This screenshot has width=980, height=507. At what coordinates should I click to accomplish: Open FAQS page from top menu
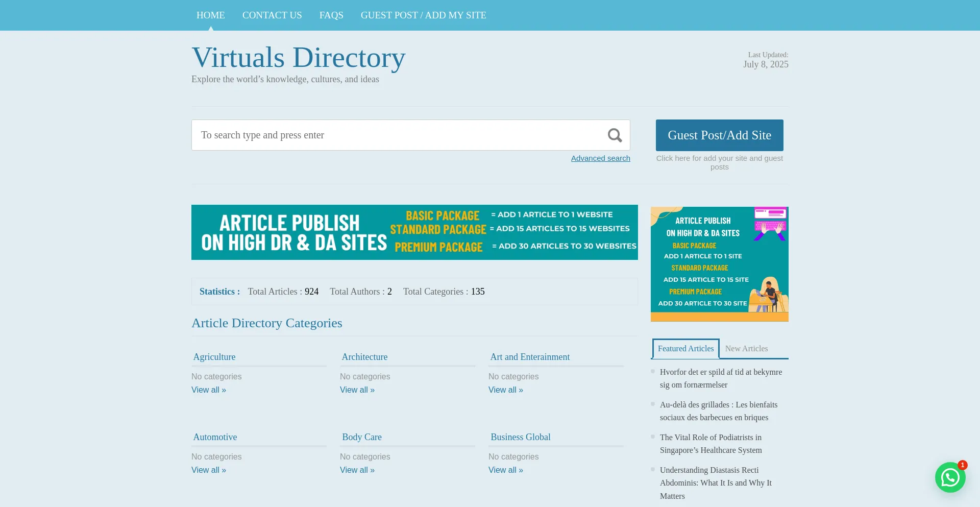(x=331, y=15)
